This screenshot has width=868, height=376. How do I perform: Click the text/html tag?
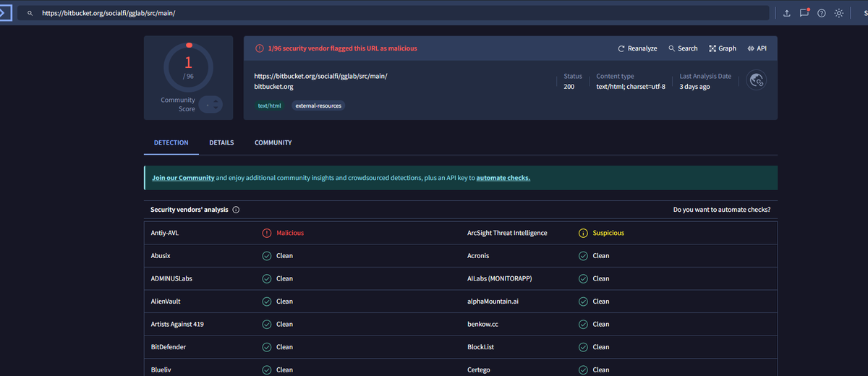[270, 106]
